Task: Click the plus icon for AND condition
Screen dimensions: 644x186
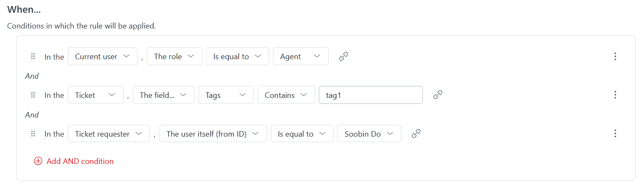Action: 38,161
